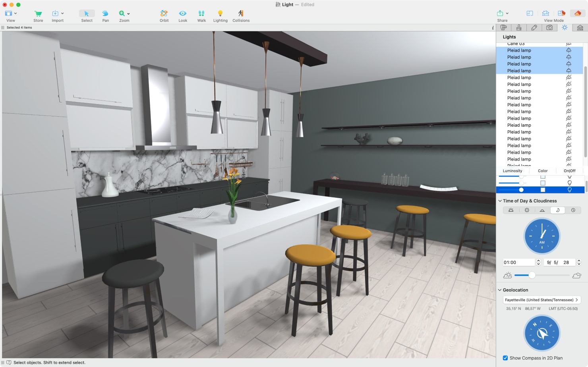This screenshot has height=367, width=588.
Task: Click luminosity slider in the highlighted row
Action: [x=513, y=190]
